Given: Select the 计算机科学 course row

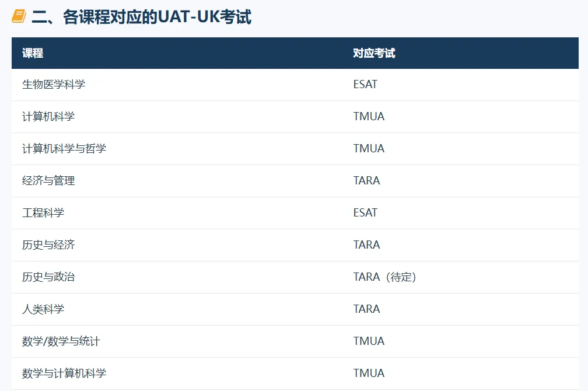Looking at the screenshot, I should pyautogui.click(x=295, y=117).
